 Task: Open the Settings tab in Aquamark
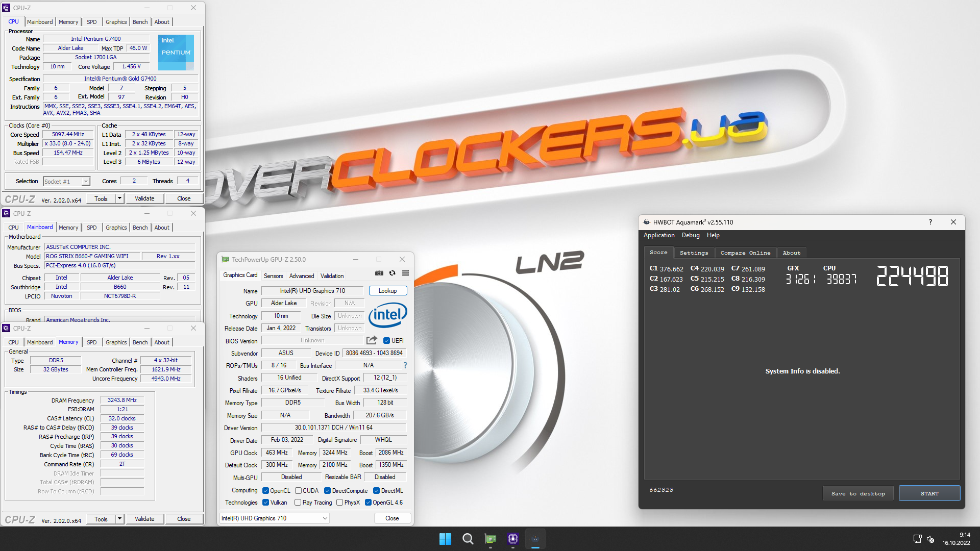694,253
